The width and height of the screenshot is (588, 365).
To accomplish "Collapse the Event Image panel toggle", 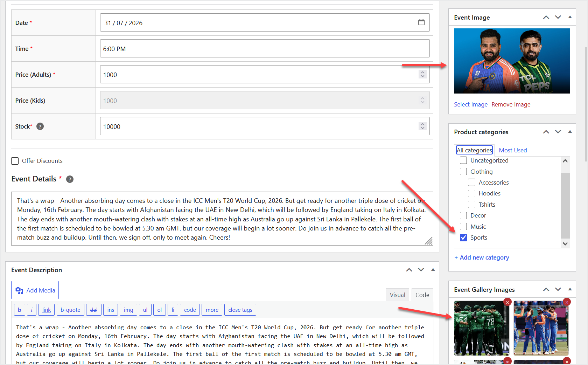I will click(x=570, y=17).
